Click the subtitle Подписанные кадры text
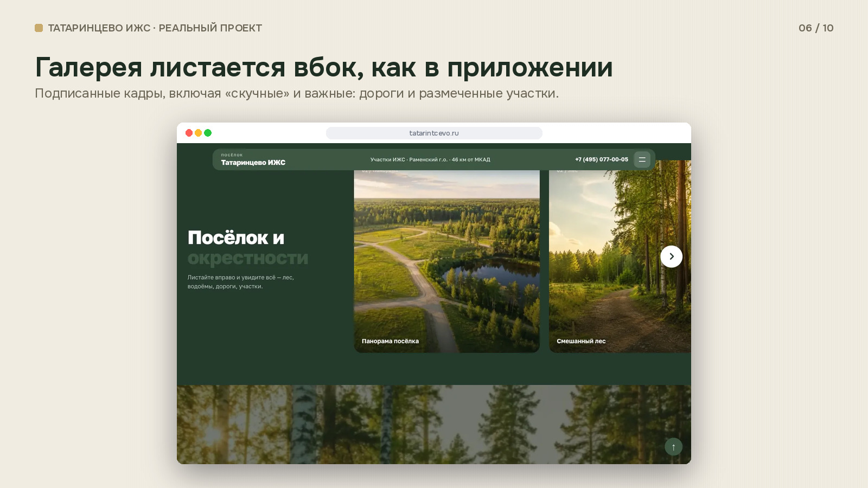Screen dimensions: 868x488 point(297,93)
